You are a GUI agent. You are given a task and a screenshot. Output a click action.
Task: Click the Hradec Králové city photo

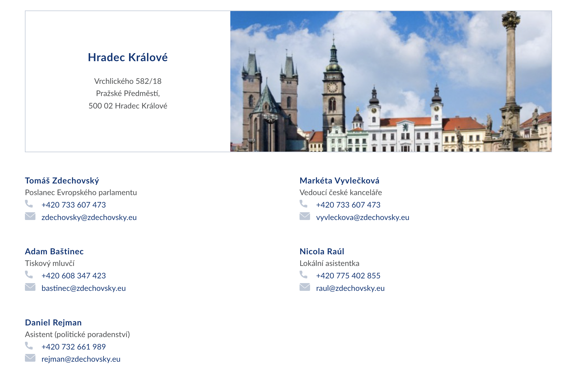[391, 81]
